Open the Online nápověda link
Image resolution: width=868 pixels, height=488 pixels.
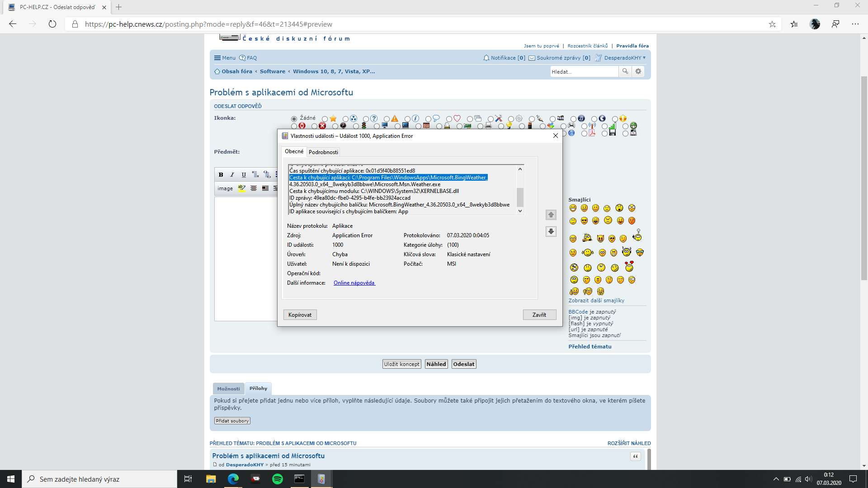(354, 283)
